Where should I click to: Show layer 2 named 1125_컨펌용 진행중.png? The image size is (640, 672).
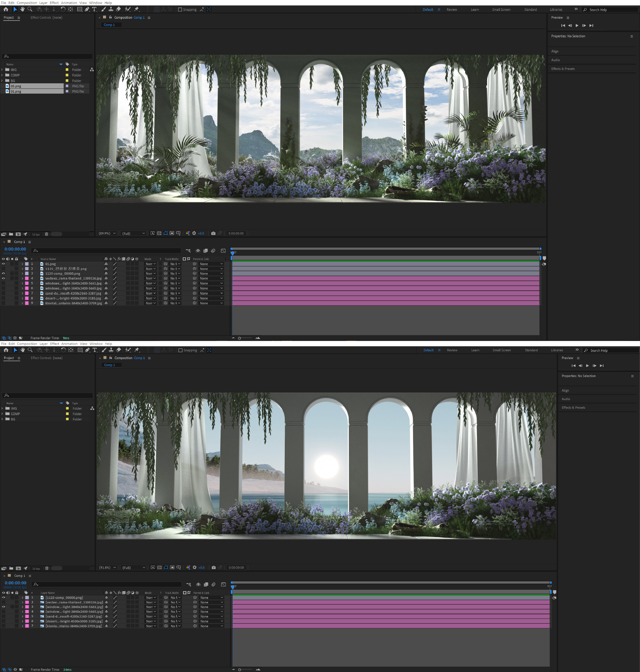coord(3,269)
